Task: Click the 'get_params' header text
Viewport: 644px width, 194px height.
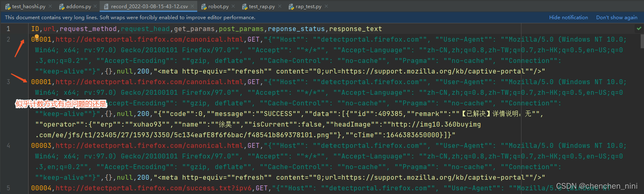Action: coord(194,29)
